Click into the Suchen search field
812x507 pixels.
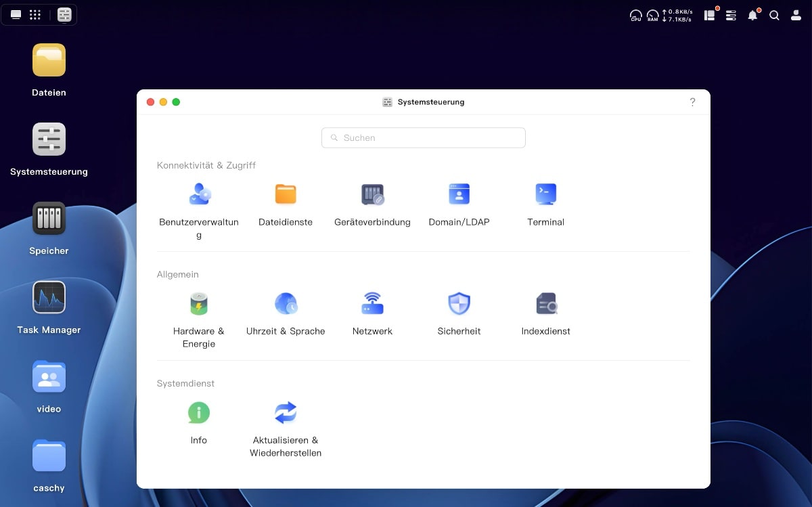pos(423,137)
